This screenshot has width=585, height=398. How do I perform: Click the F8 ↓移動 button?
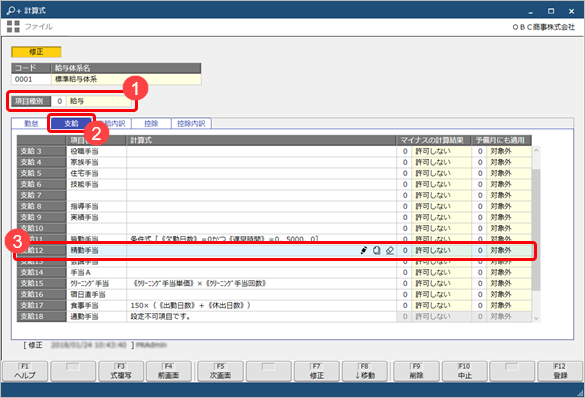click(365, 371)
